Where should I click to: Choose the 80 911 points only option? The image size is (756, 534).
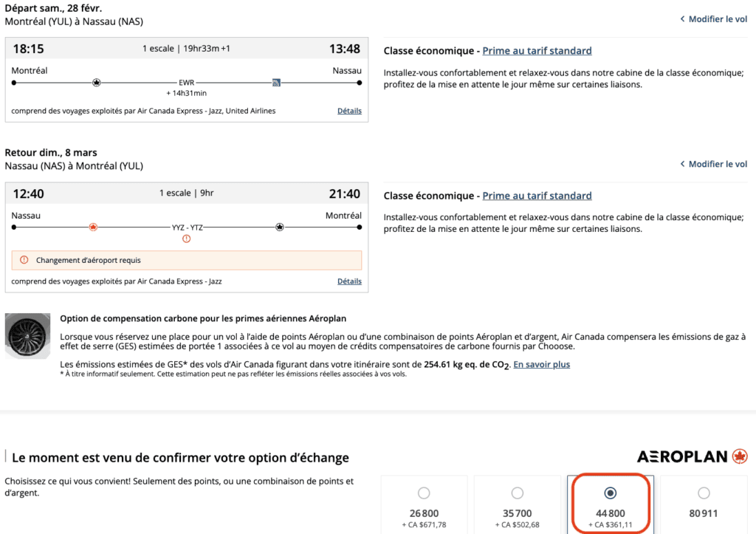pyautogui.click(x=704, y=493)
